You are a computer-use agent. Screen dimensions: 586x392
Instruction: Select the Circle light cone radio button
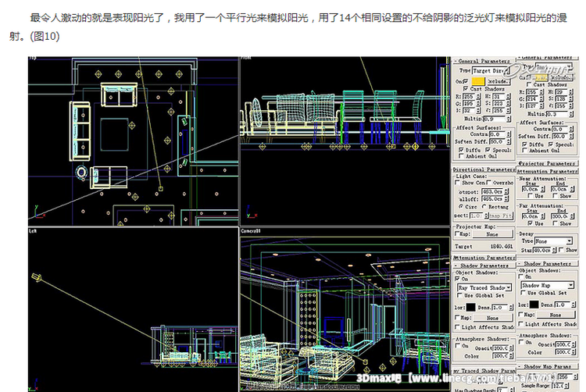pyautogui.click(x=461, y=206)
